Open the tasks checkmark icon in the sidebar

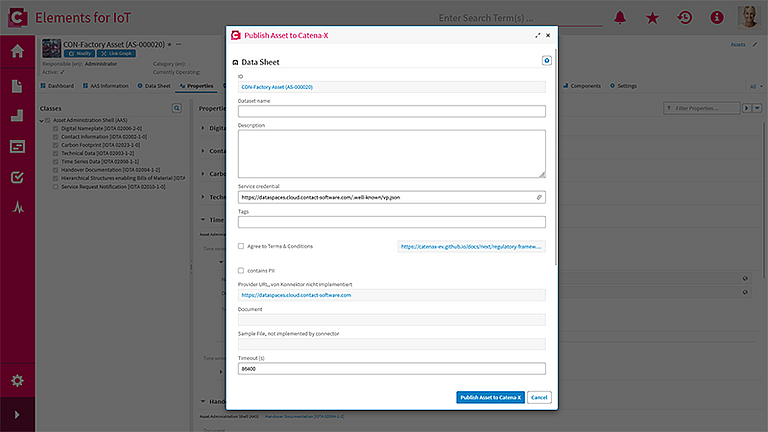[17, 177]
